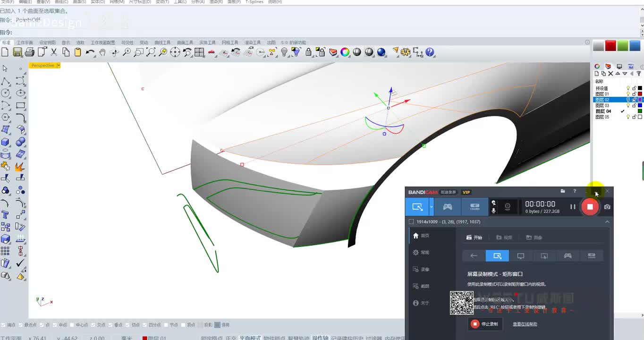Screen dimensions: 644x340
Task: Click the Paste clipboard icon
Action: point(78,52)
